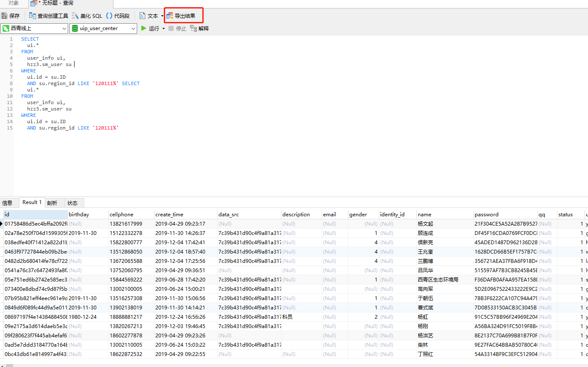588x367 pixels.
Task: Select cell with name 侯新亮
Action: 445,243
